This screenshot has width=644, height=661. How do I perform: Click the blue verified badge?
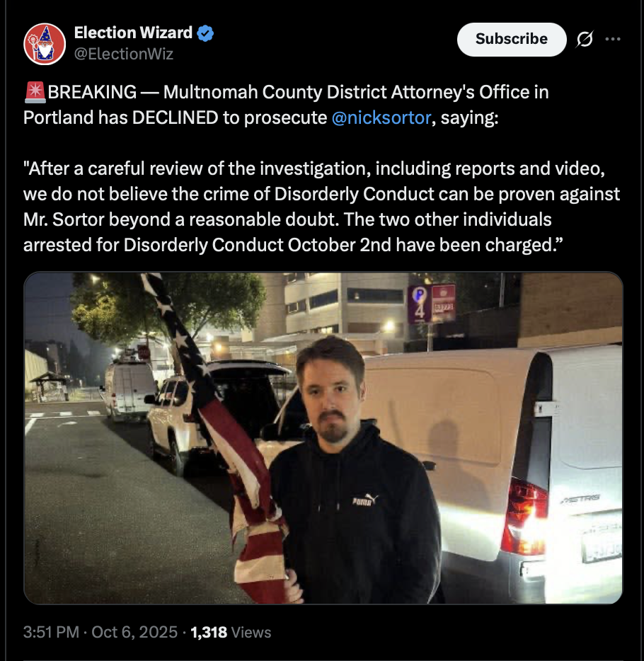206,33
